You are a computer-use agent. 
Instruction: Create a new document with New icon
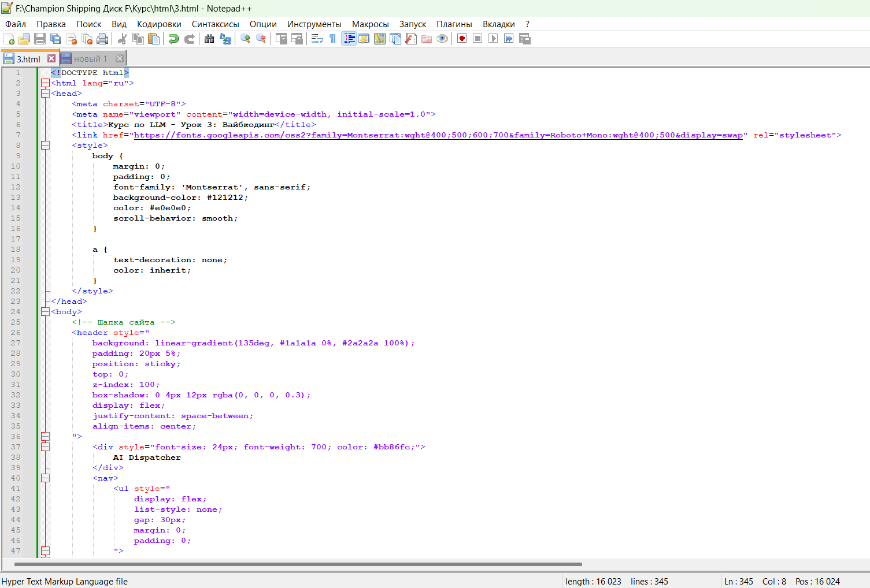9,39
